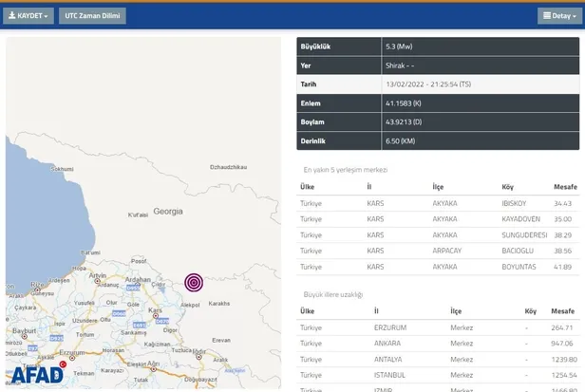Click the Derinlik depth row
This screenshot has width=585, height=392.
tap(438, 140)
